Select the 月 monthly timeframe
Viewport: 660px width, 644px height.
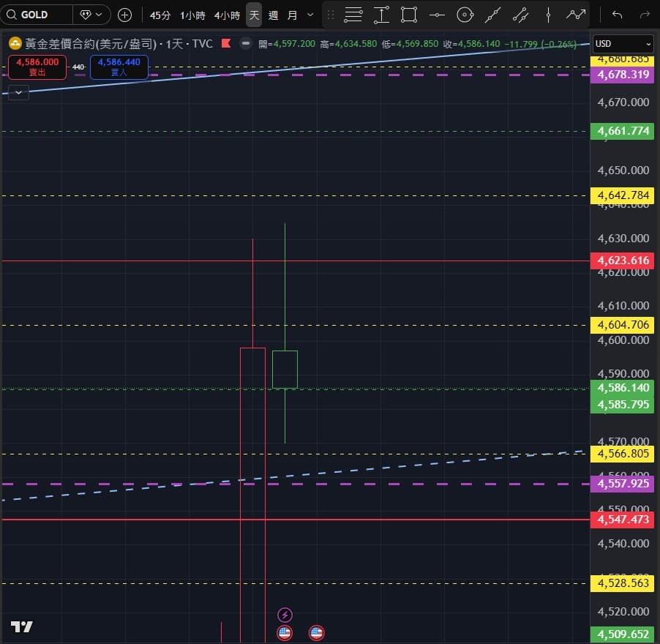click(x=292, y=15)
